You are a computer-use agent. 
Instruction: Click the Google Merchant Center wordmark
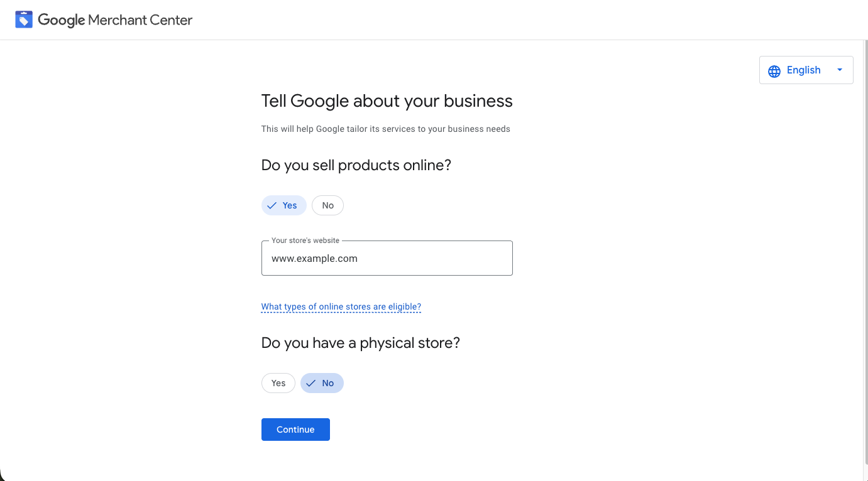(115, 20)
